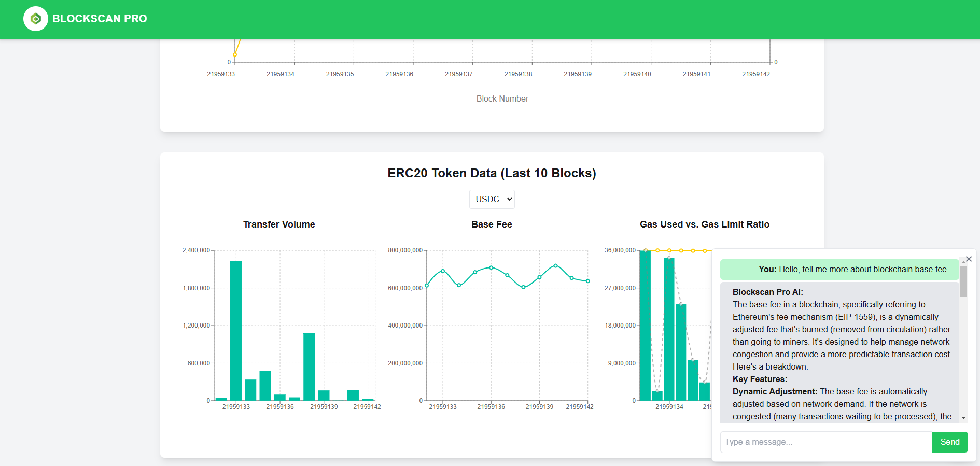Click the Blockscan Pro logo icon
This screenshot has width=980, height=466.
click(x=36, y=19)
